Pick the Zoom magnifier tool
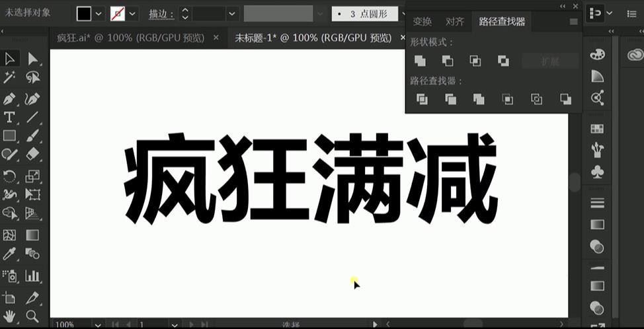644x329 pixels. point(32,316)
